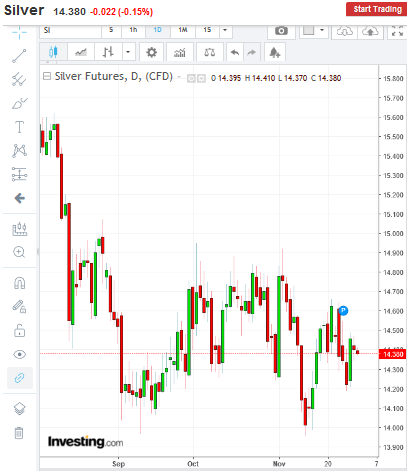Screen dimensions: 407x471
Task: Activate the zoom in tool
Action: coord(19,252)
